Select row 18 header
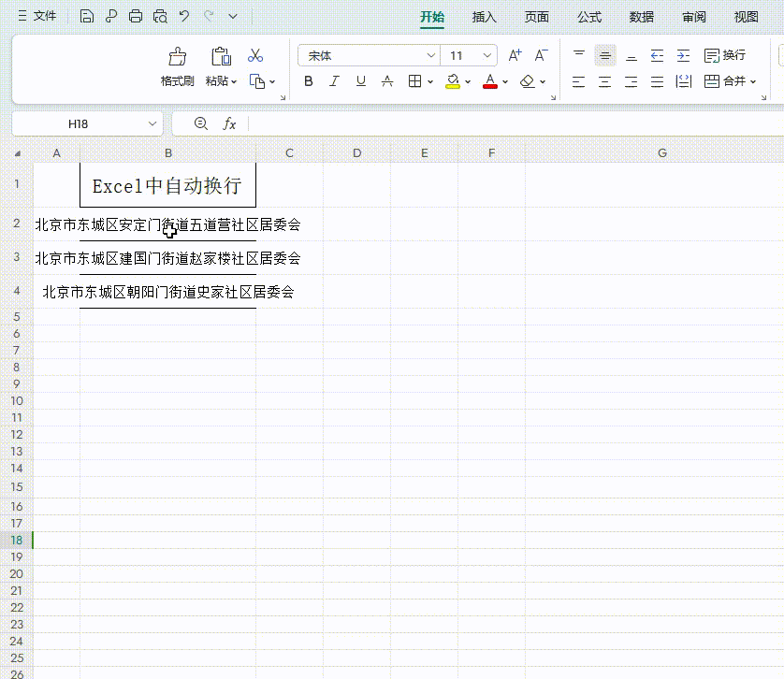784x679 pixels. [x=17, y=540]
